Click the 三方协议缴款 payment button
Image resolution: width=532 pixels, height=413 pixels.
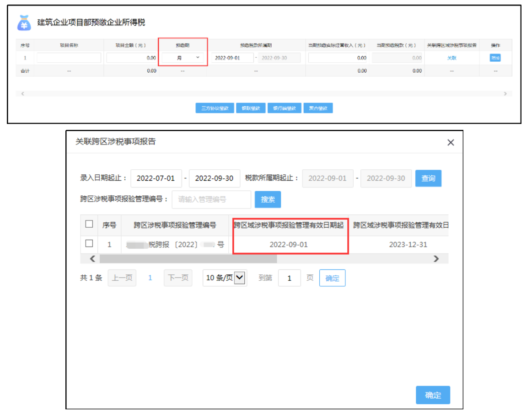215,108
